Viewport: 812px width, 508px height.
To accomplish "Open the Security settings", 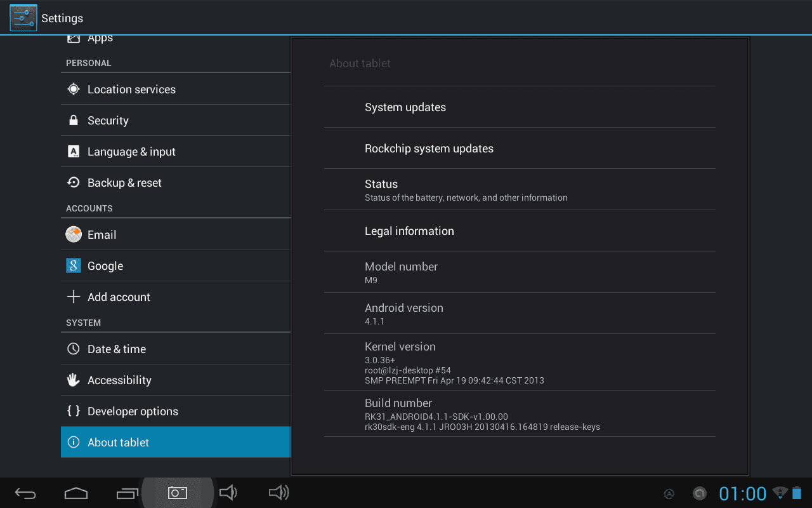I will [x=176, y=120].
